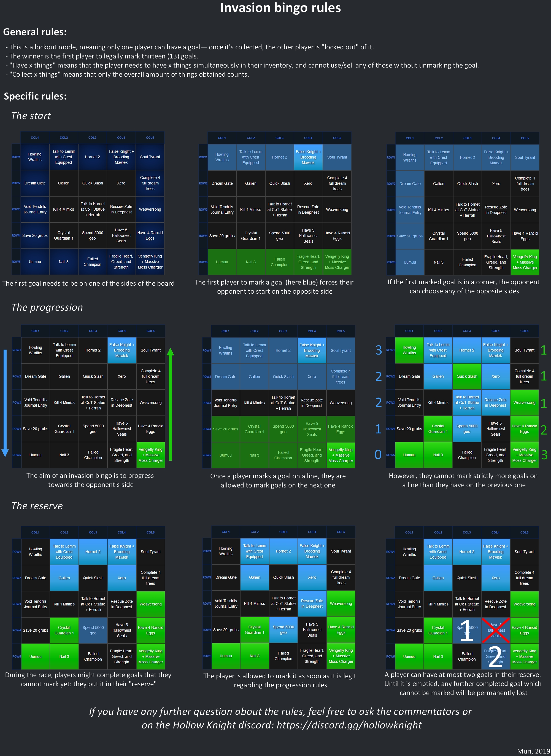Click dim blue Dream Gate in third start board
The width and height of the screenshot is (551, 756).
coord(410,184)
